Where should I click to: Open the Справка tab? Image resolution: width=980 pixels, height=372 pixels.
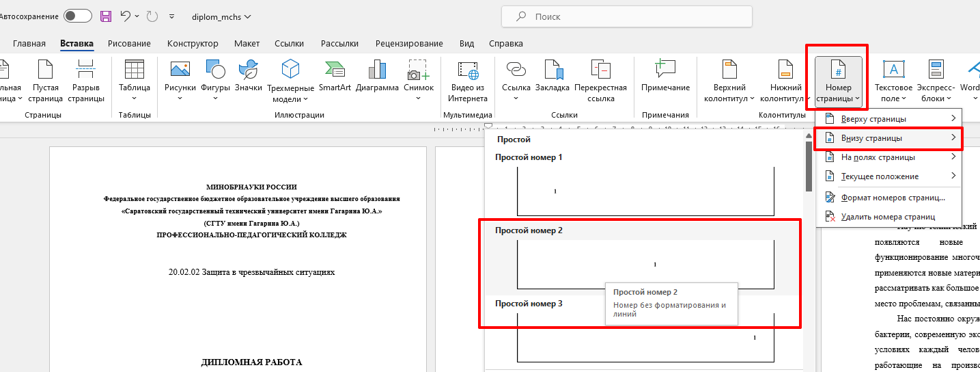pos(506,43)
